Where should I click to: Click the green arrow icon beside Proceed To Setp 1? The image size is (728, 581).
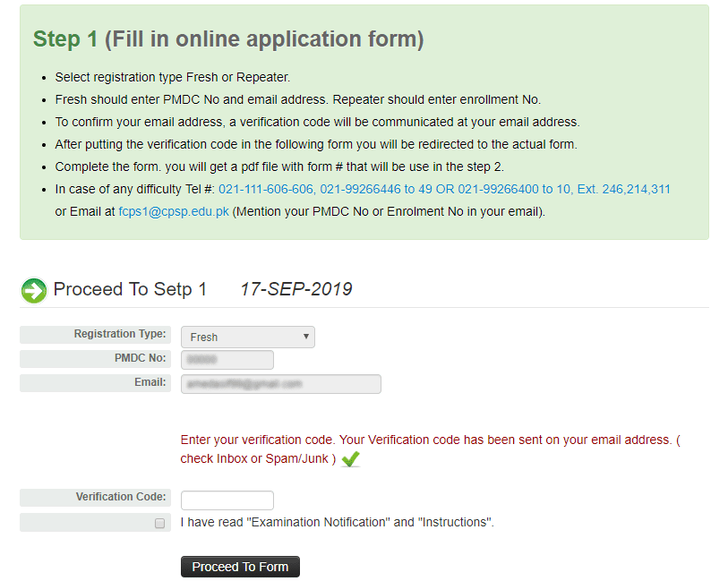33,290
